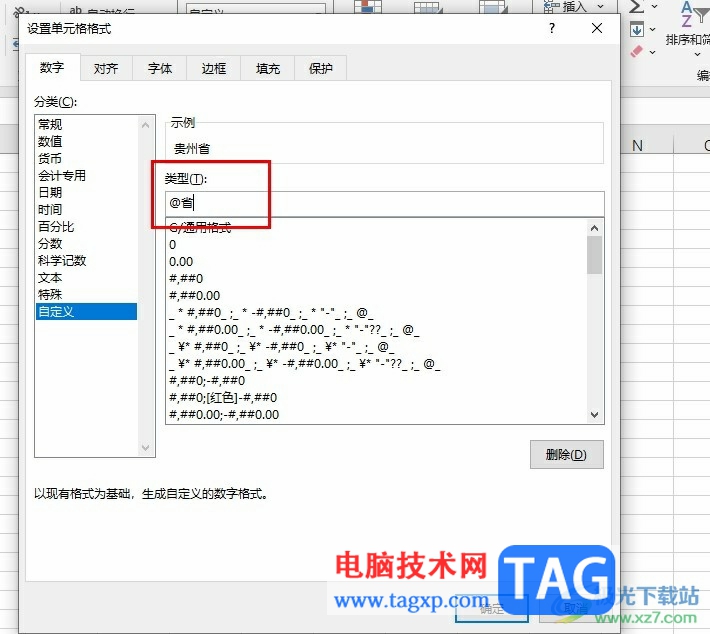Switch to the 数字 tab
Screen dimensions: 710x634
[x=53, y=68]
